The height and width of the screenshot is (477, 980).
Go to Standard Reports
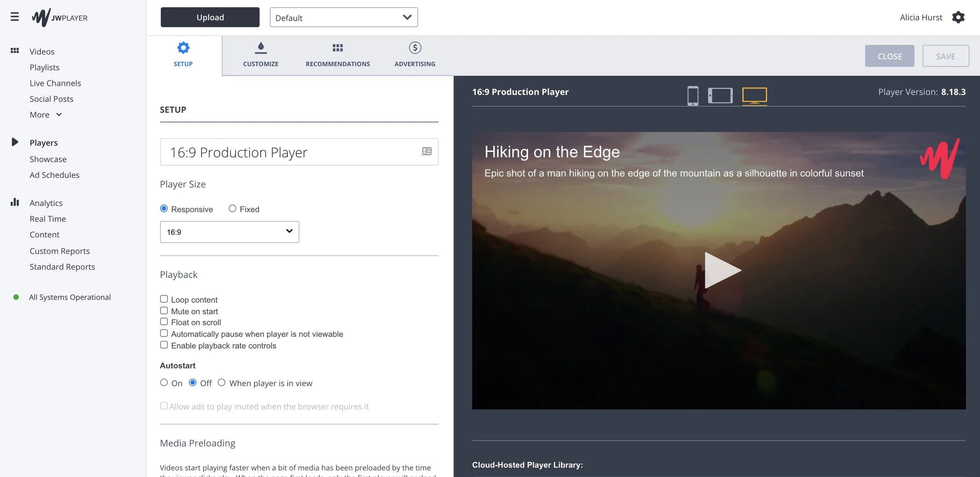point(62,266)
